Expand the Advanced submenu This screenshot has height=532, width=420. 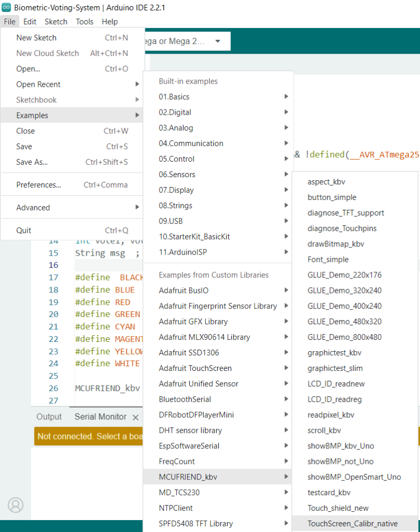coord(72,208)
